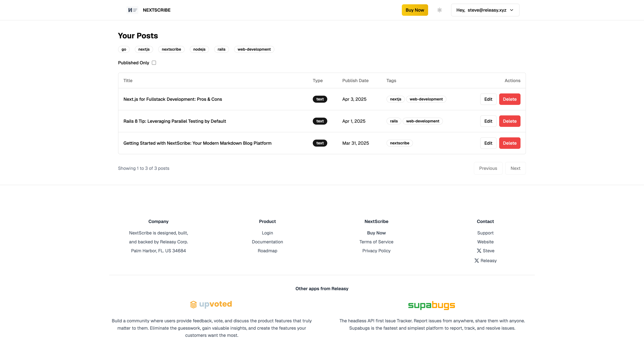The height and width of the screenshot is (354, 644).
Task: Click the text type badge for Rails 8 post
Action: (x=320, y=121)
